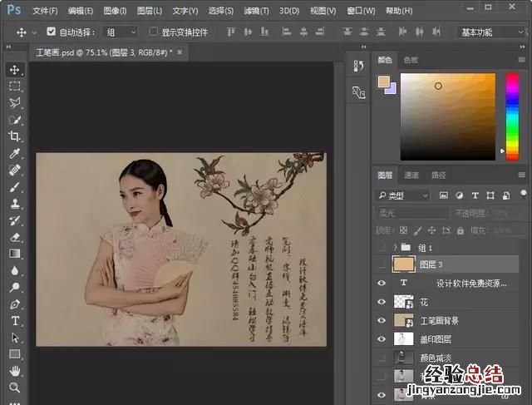Expand the 组 1 layer group
This screenshot has width=532, height=405.
[395, 247]
